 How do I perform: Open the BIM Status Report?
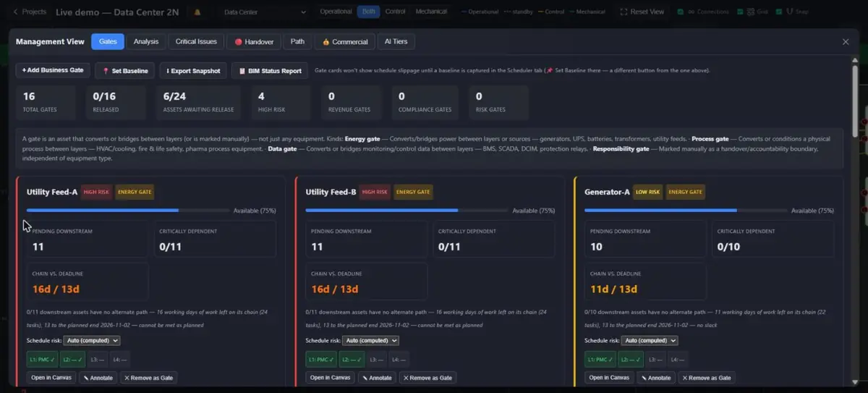click(270, 71)
